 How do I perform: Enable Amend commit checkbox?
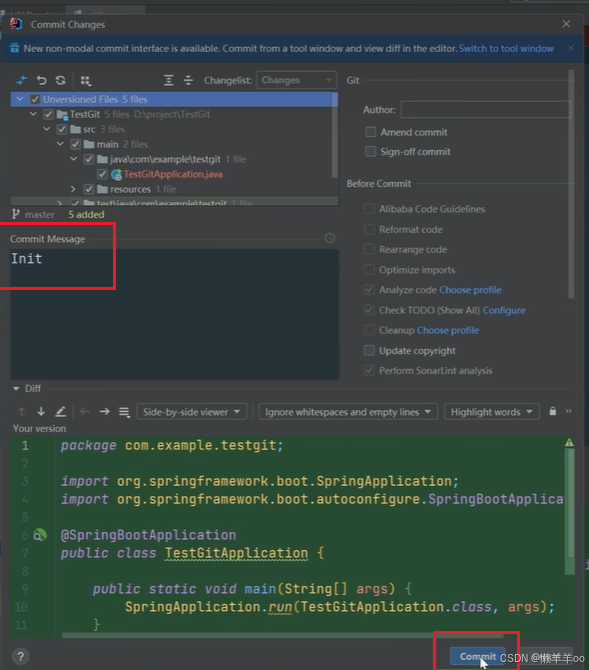(371, 132)
